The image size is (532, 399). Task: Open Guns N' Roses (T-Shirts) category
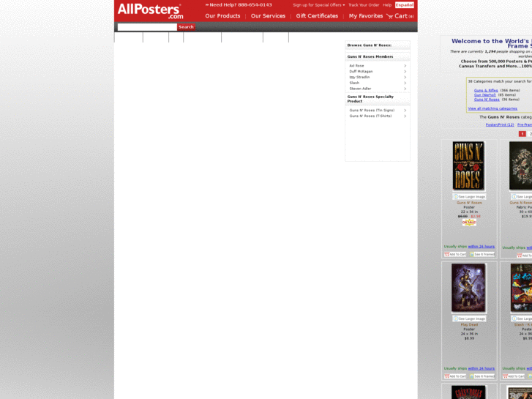click(378, 116)
